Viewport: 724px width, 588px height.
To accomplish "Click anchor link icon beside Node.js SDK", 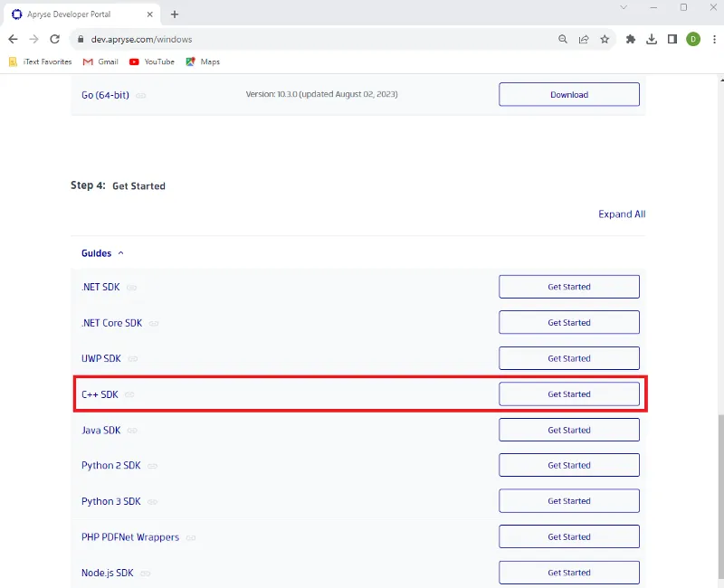I will point(146,574).
